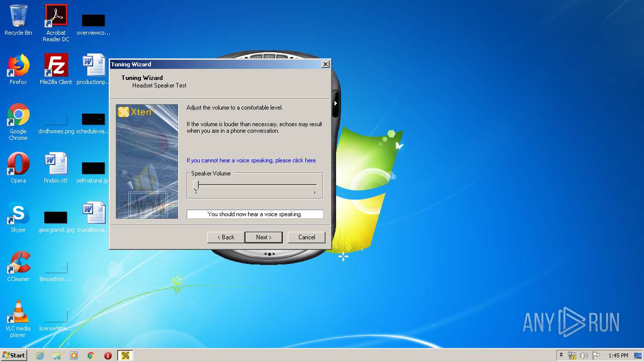Open the 1:45 PM taskbar clock
The width and height of the screenshot is (644, 362).
pyautogui.click(x=618, y=355)
